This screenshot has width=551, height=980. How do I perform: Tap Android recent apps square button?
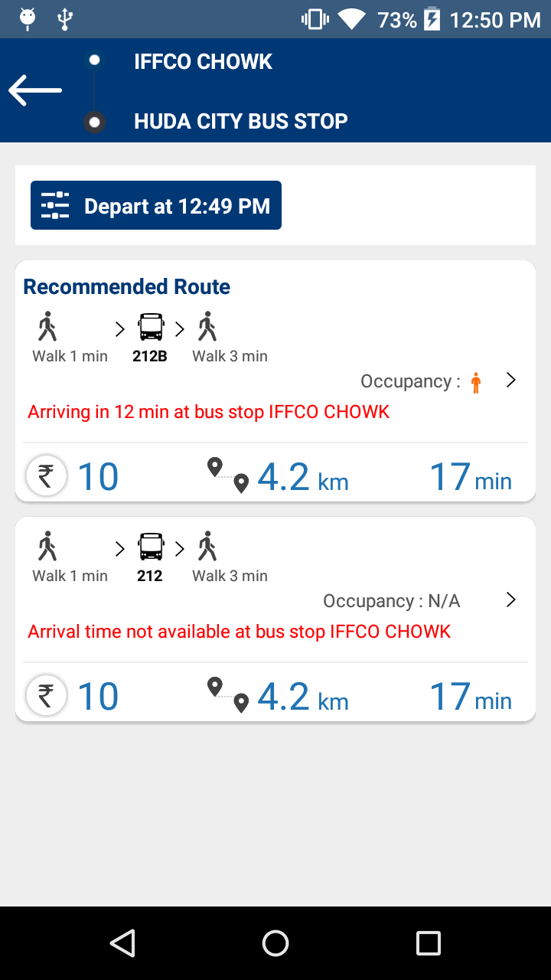coord(429,943)
